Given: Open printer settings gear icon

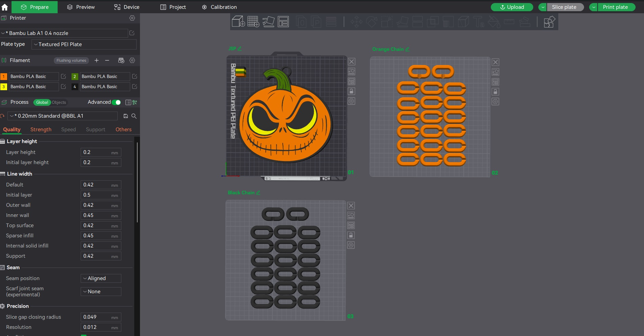Looking at the screenshot, I should point(132,18).
